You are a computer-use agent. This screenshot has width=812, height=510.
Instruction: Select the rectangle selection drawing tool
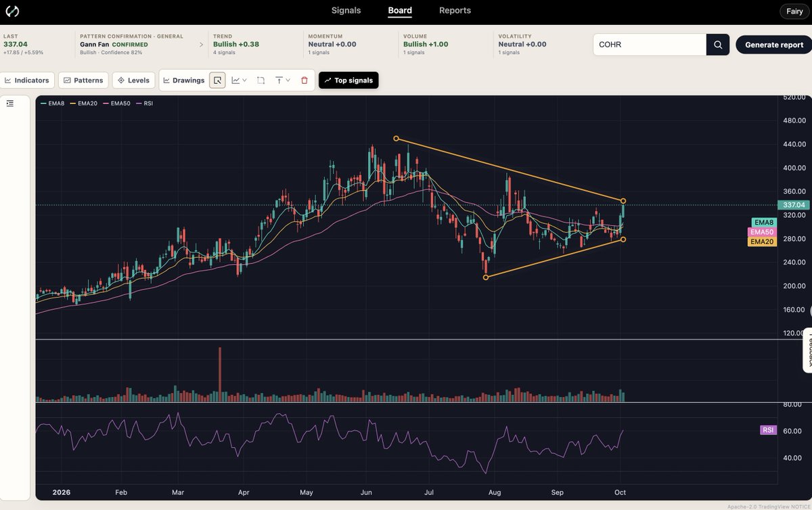261,80
